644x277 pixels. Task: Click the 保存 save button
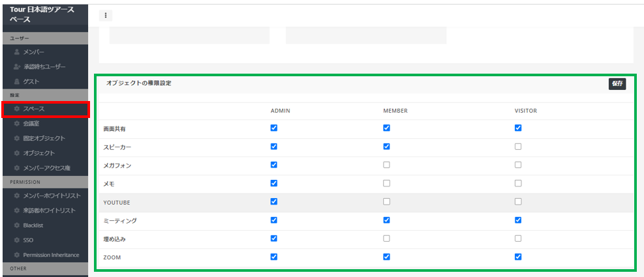click(617, 83)
